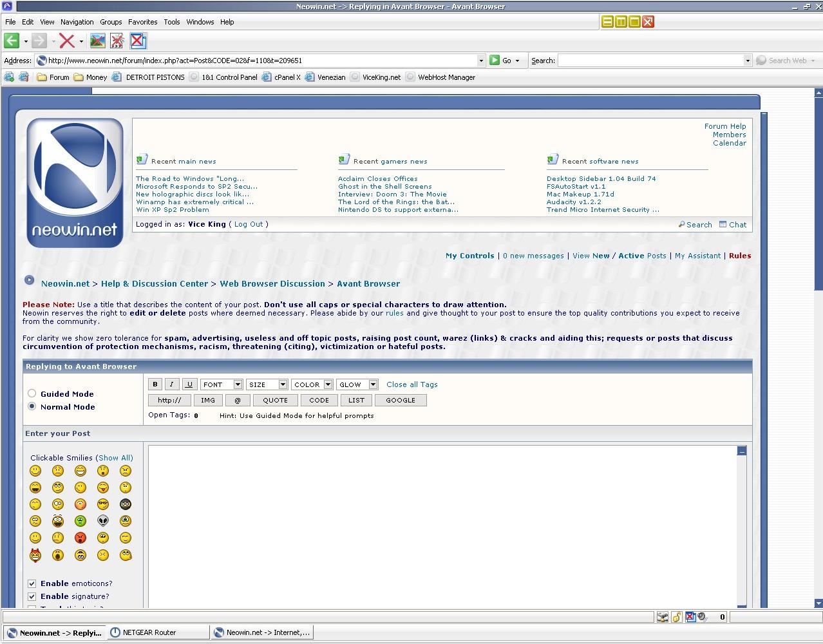Viewport: 823px width, 644px height.
Task: Select Normal Mode radio button
Action: 32,406
